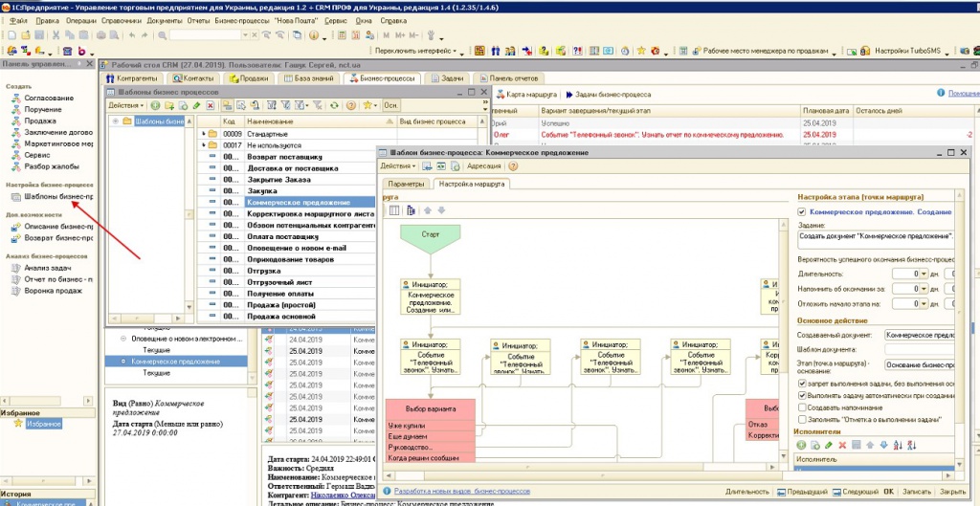
Task: Enable Создавать напоминание checkbox
Action: click(802, 407)
